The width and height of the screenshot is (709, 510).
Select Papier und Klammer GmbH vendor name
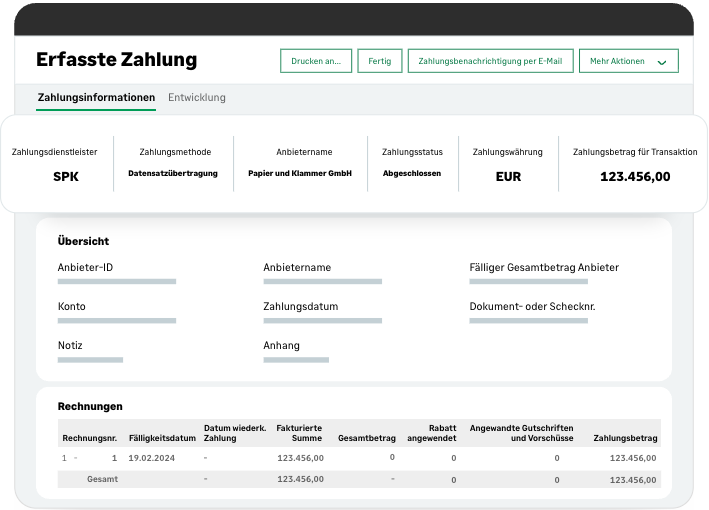coord(300,173)
